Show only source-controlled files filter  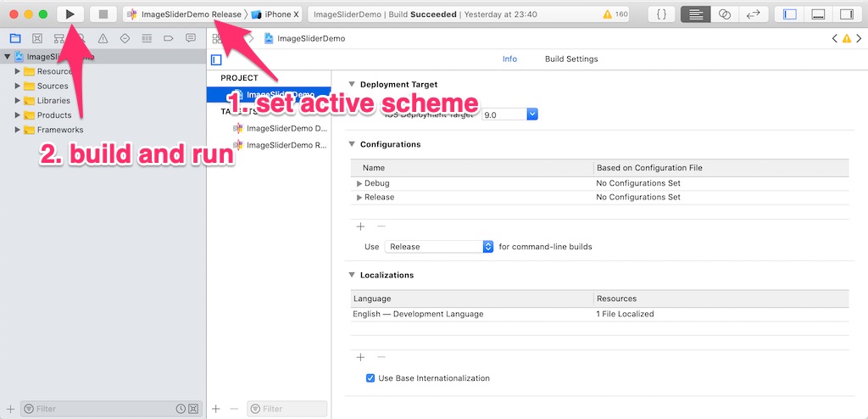click(192, 409)
